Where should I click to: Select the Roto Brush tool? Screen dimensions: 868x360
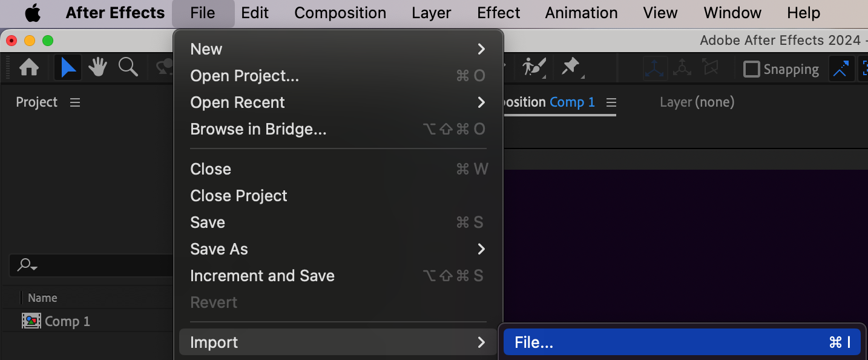[x=534, y=67]
